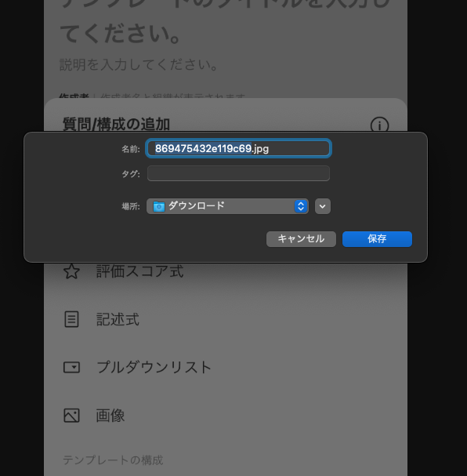The image size is (467, 476).
Task: Click the .jpg extension in filename
Action: [260, 149]
